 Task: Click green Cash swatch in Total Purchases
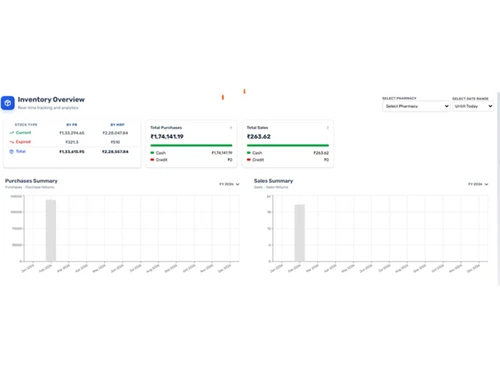tap(152, 153)
